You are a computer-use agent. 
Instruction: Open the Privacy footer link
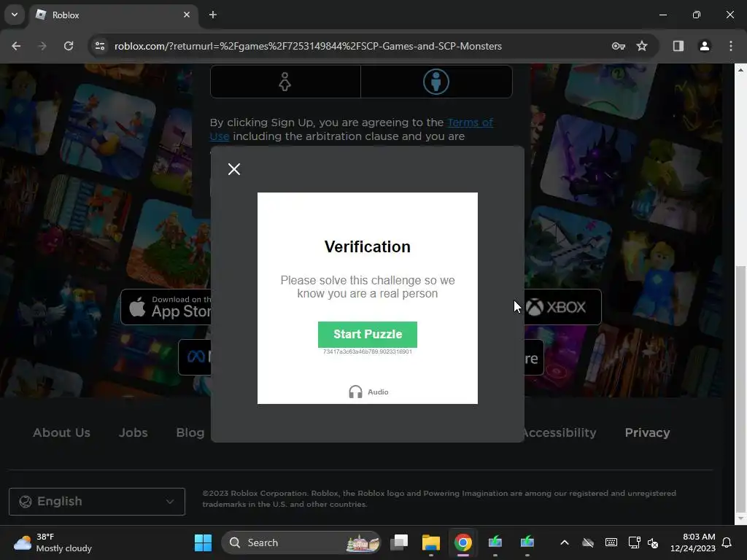[647, 432]
